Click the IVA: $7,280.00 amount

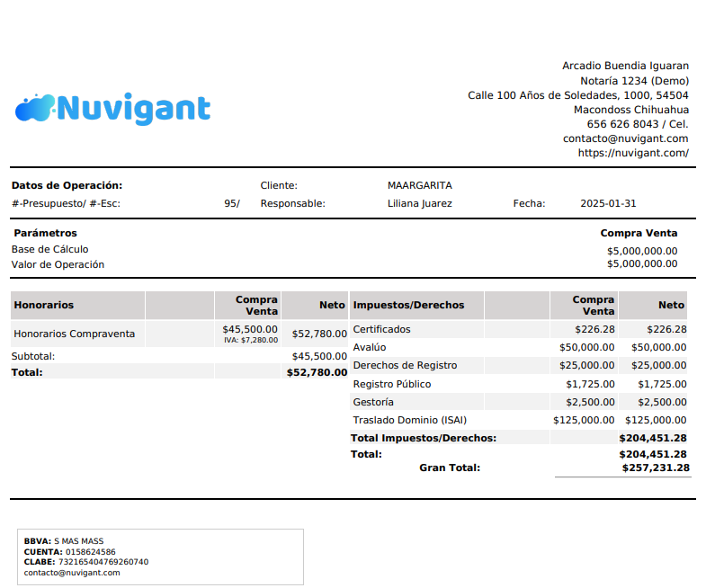point(251,340)
